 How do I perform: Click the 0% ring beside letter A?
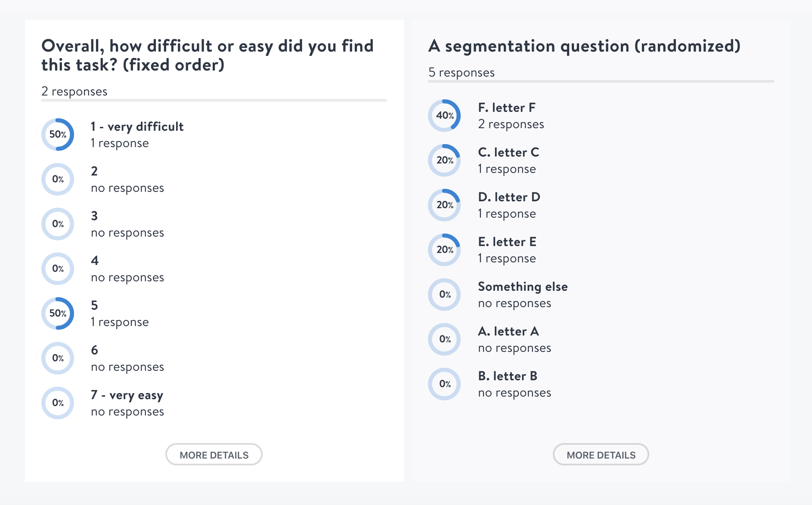click(x=444, y=339)
